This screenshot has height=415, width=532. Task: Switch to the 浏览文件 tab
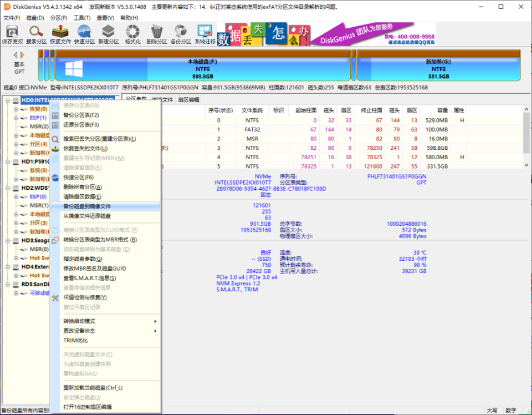[162, 99]
